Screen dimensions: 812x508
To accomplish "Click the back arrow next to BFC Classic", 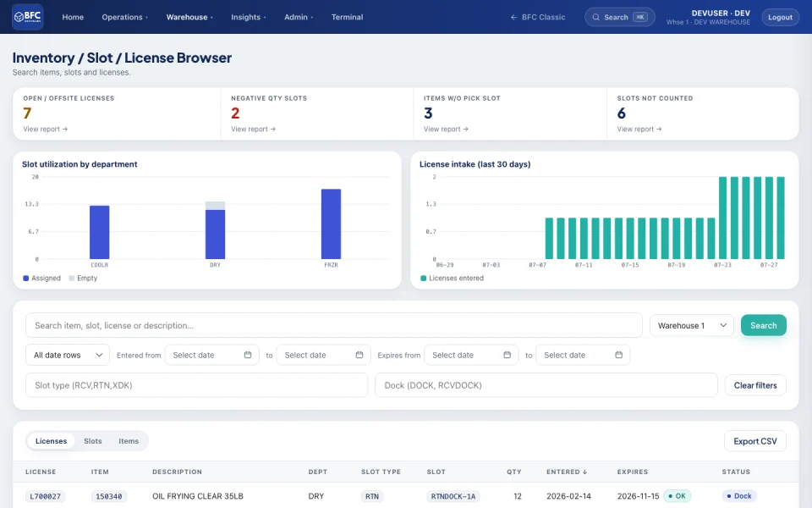I will [x=513, y=17].
